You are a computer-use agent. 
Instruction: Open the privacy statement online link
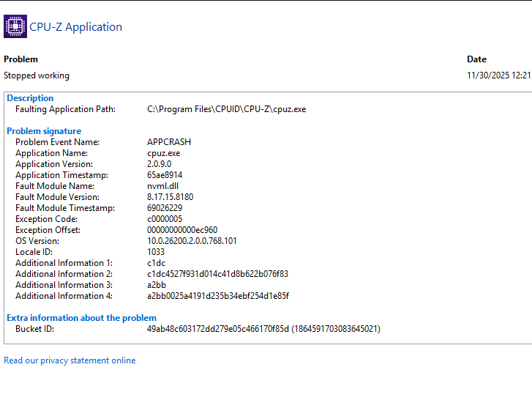[70, 360]
